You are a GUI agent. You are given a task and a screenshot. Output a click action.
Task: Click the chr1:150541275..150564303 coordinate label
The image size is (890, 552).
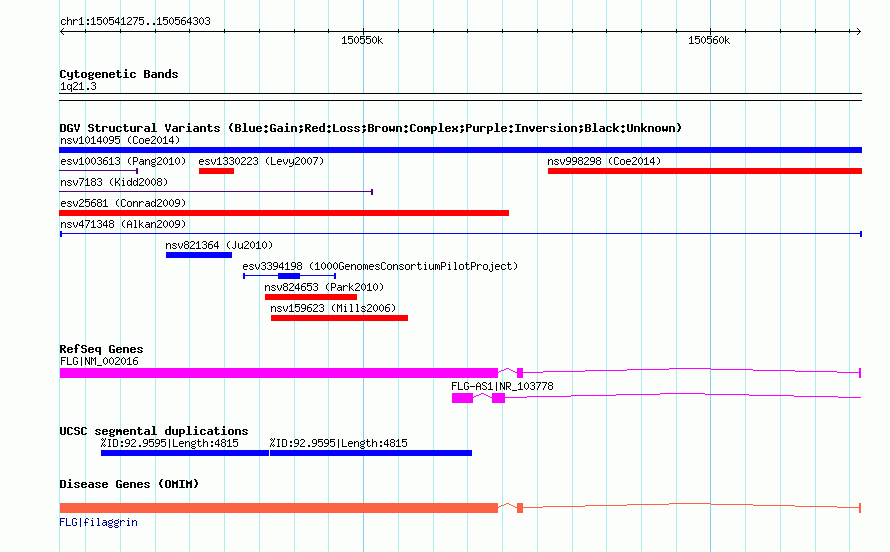135,21
